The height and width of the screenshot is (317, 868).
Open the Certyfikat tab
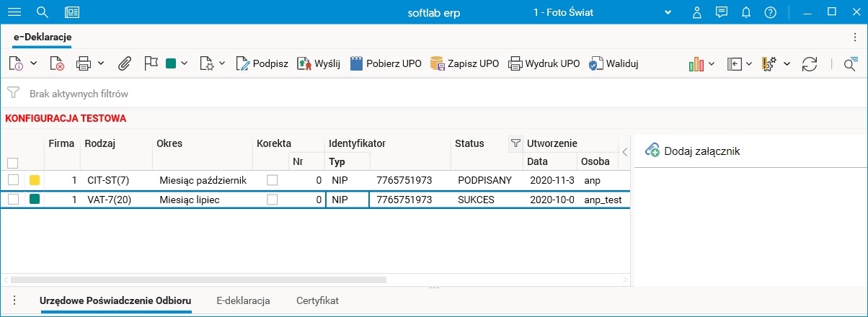click(x=317, y=300)
